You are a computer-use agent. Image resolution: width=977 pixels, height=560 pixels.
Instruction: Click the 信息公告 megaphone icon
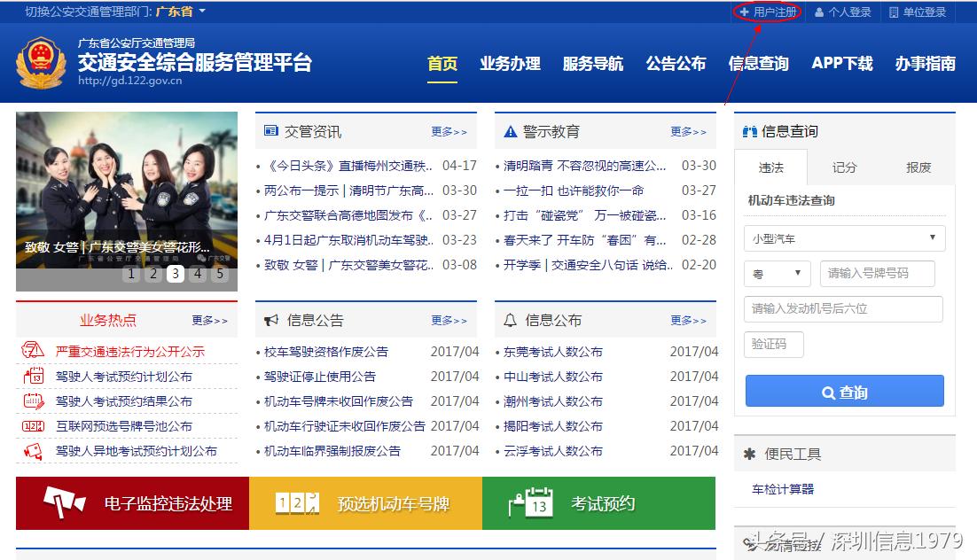coord(272,320)
